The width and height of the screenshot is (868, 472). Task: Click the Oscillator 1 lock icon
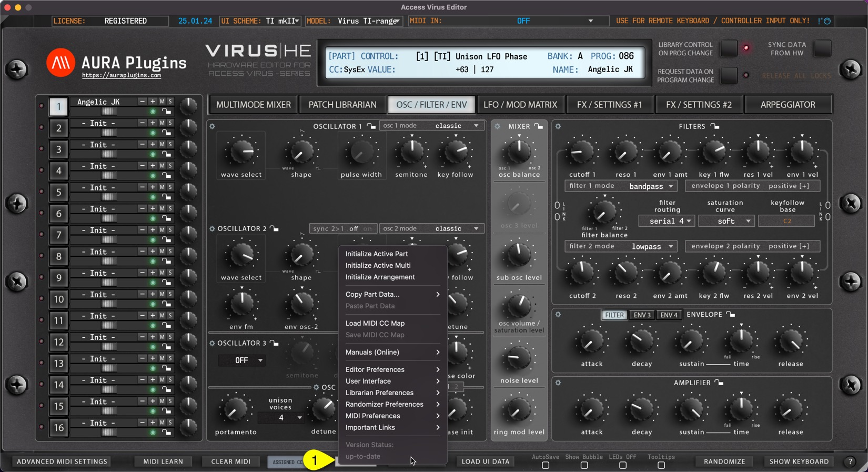371,126
